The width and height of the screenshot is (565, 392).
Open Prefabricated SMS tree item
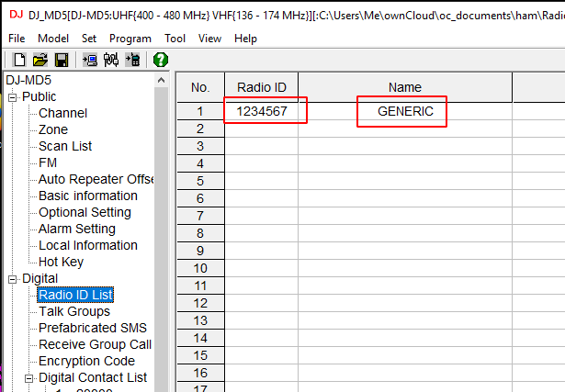(93, 328)
